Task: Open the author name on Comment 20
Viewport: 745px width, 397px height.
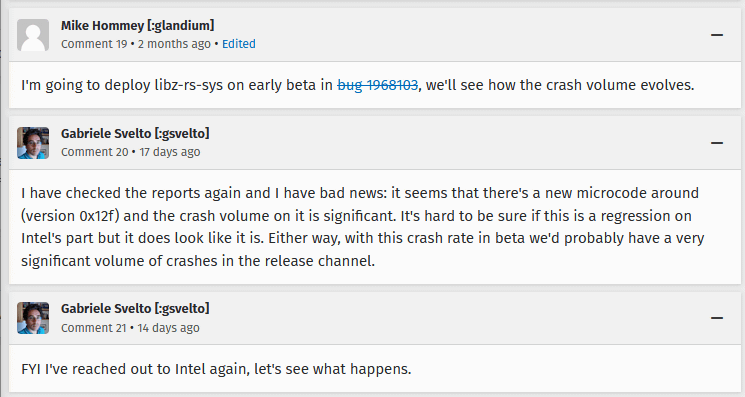Action: 135,133
